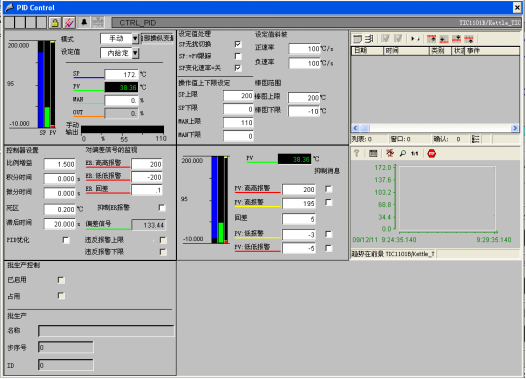Click the 比例增益 field showing 1.500

tap(60, 164)
